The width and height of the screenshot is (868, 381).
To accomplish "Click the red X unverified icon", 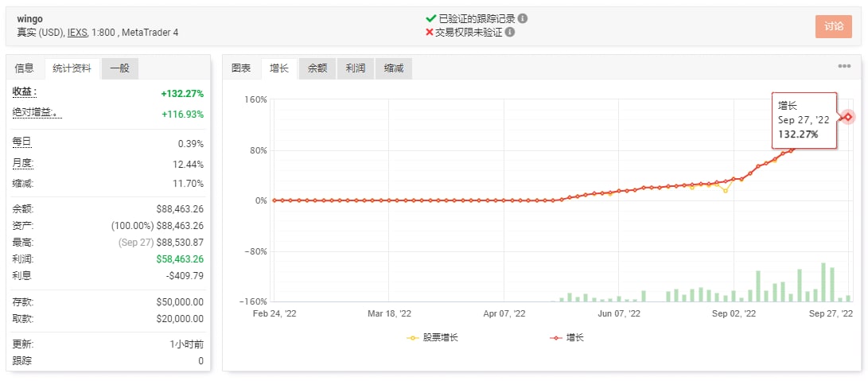I will 429,32.
